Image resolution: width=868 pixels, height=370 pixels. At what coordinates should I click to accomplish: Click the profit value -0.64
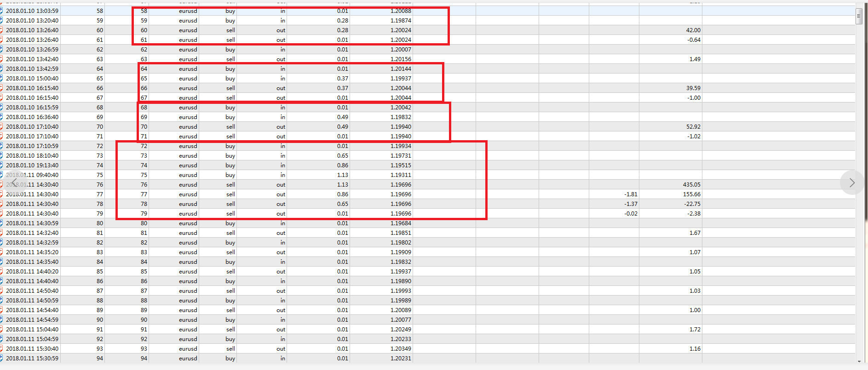coord(694,40)
